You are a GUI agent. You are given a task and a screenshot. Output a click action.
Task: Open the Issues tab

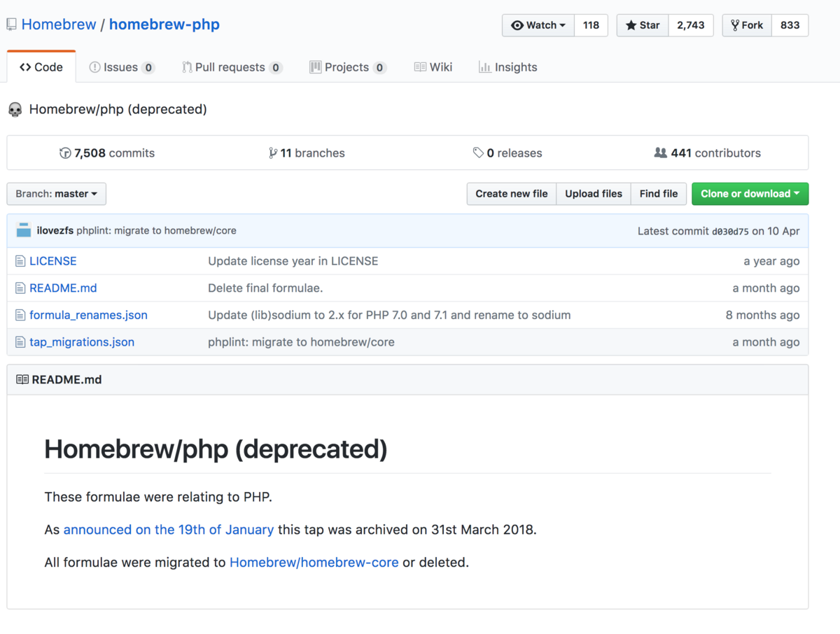pyautogui.click(x=122, y=67)
